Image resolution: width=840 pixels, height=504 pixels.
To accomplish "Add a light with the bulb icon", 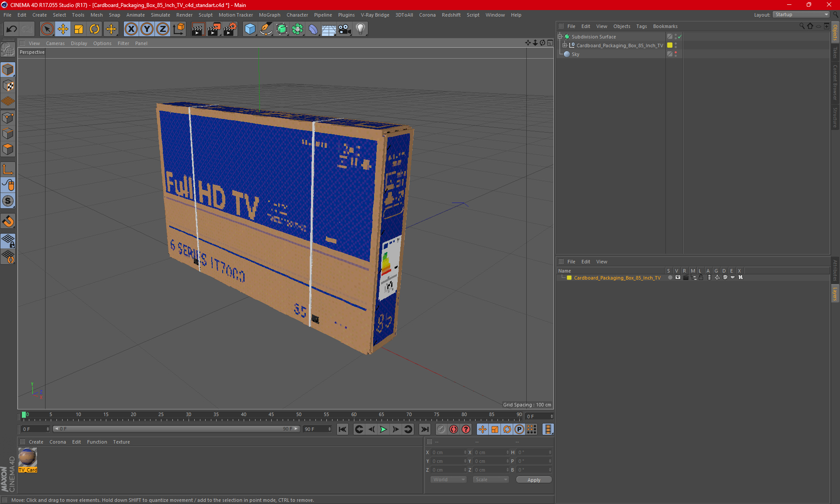I will (x=360, y=29).
